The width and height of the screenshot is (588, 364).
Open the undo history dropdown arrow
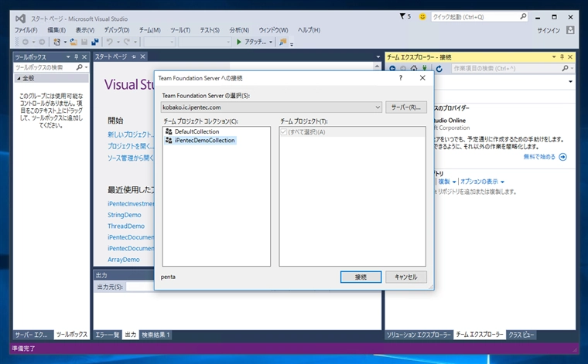click(118, 43)
